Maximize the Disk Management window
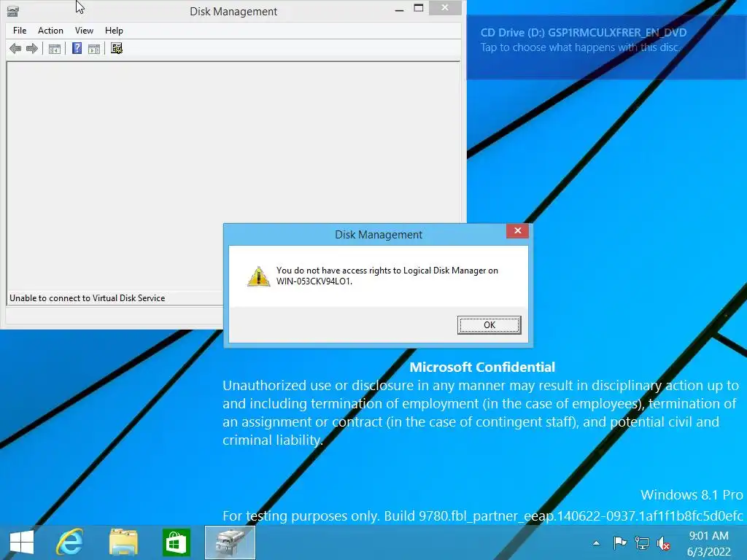This screenshot has height=560, width=747. (419, 8)
